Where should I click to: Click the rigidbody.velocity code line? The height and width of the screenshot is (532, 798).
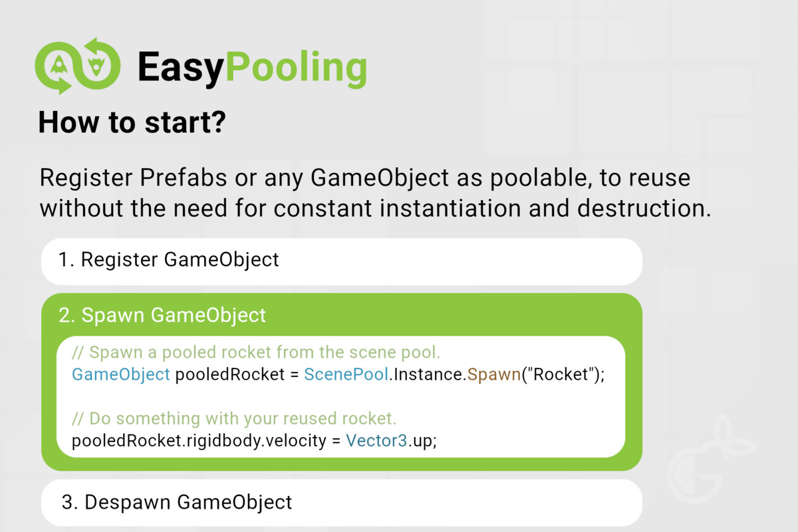(254, 440)
